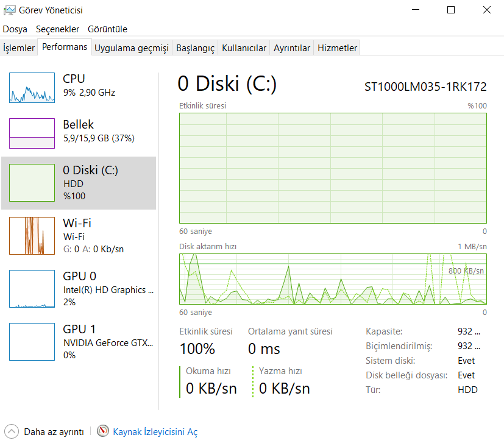Switch to the Uygulama geçmişi tab

[x=131, y=48]
